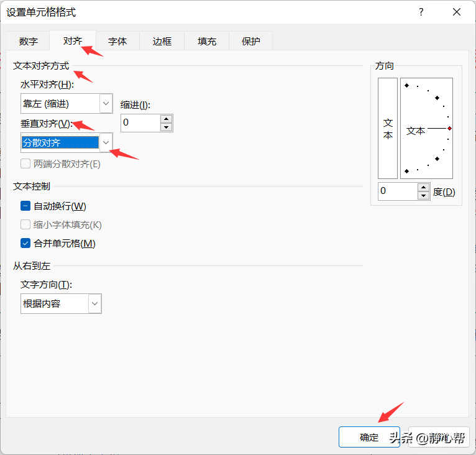Click the red diamond on orientation dial

tap(449, 129)
